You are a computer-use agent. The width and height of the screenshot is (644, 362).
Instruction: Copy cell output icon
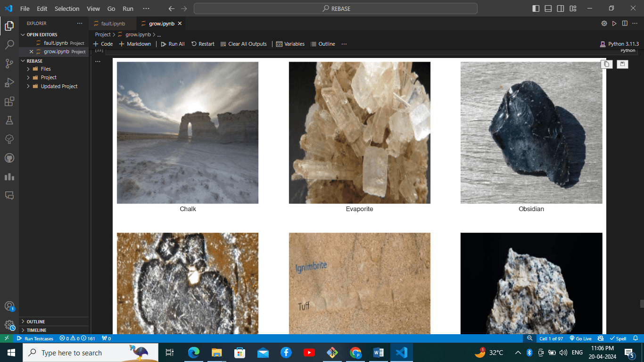[607, 64]
